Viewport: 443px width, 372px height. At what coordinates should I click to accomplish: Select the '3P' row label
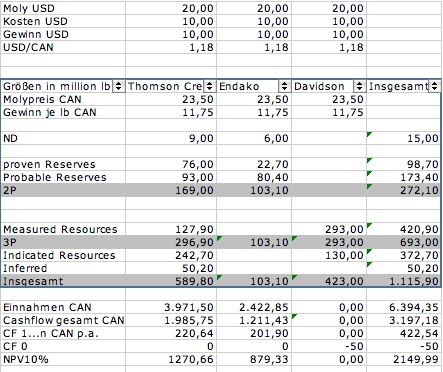[63, 242]
